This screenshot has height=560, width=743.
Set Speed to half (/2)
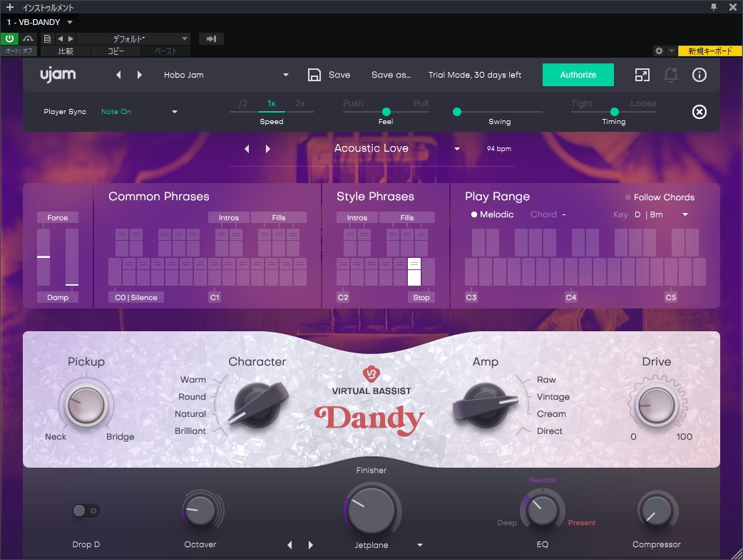click(243, 104)
